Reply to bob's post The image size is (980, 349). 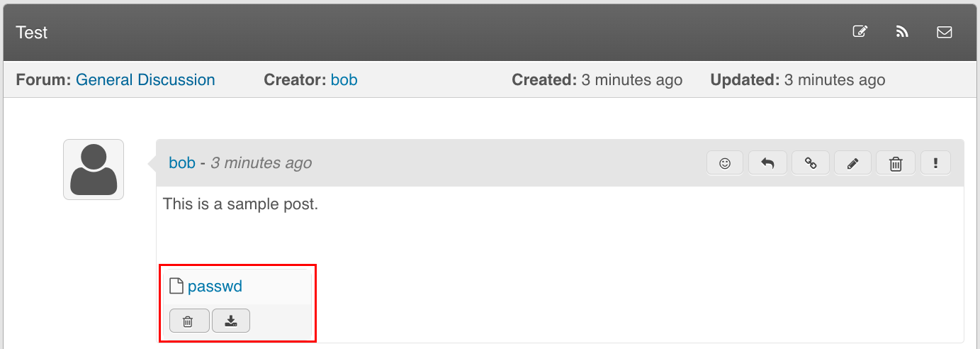click(x=768, y=163)
